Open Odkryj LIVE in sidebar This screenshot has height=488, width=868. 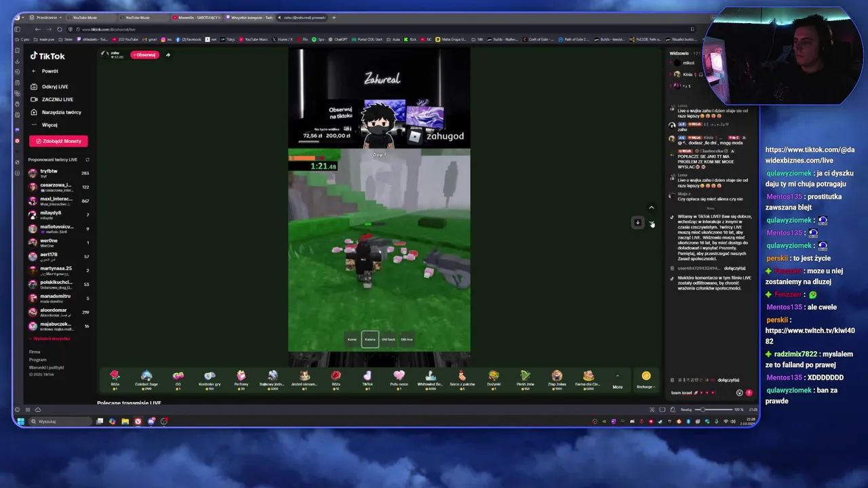coord(50,87)
